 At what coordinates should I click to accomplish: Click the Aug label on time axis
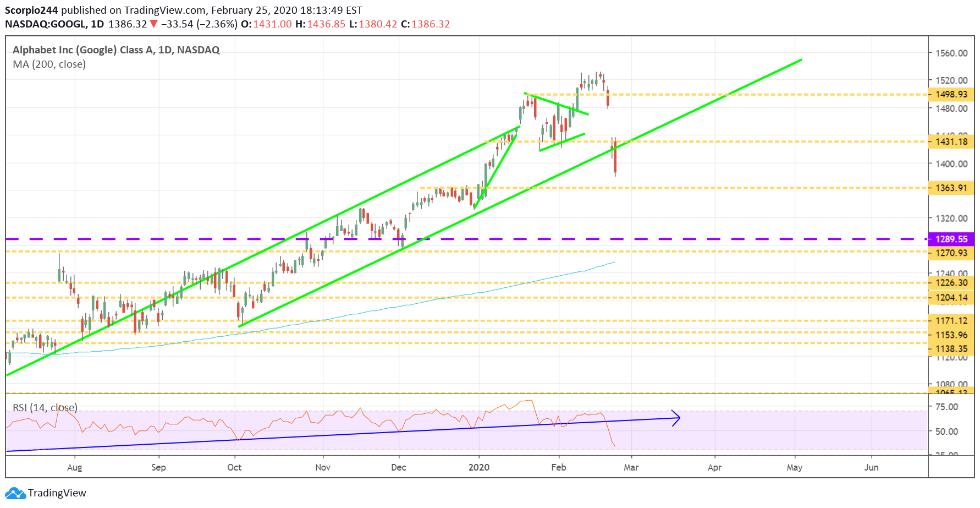[x=75, y=468]
